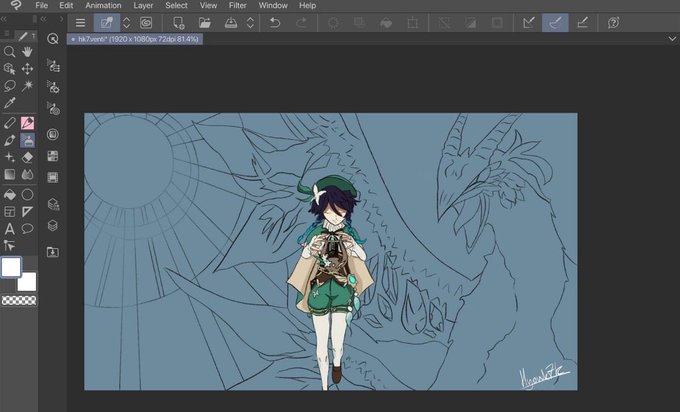Open the Layer stack palette icon
Viewport: 680px width, 412px height.
[52, 226]
